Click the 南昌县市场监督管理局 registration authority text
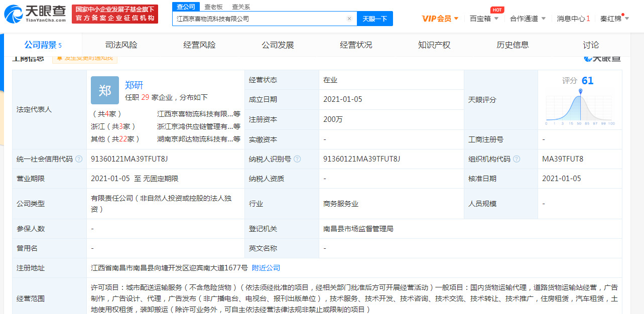Image resolution: width=644 pixels, height=314 pixels. click(358, 229)
